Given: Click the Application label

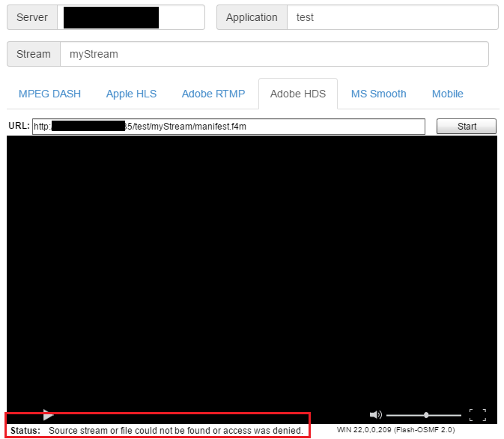Looking at the screenshot, I should pyautogui.click(x=252, y=17).
